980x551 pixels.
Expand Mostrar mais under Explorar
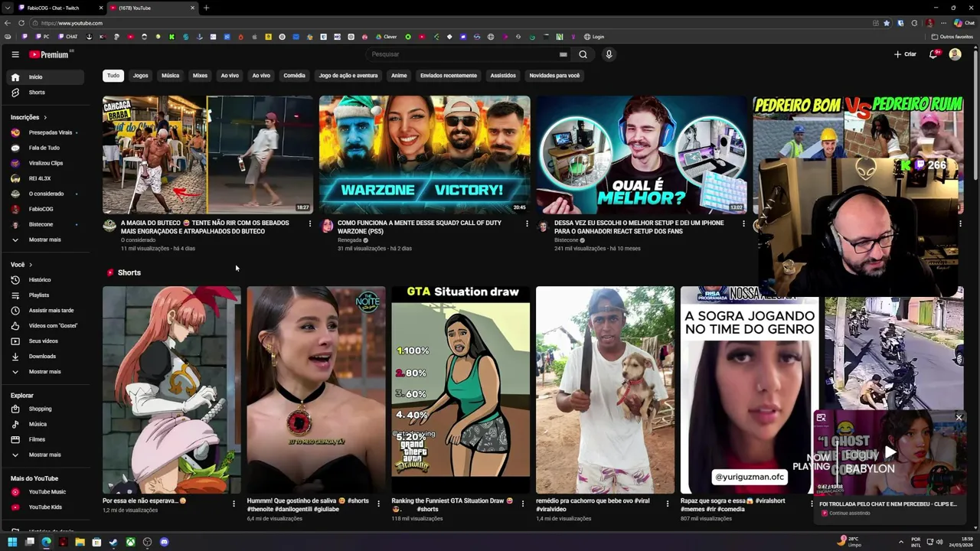point(45,455)
